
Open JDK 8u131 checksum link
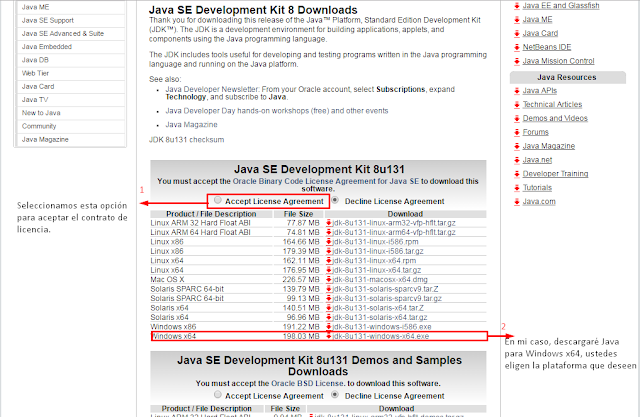[187, 140]
